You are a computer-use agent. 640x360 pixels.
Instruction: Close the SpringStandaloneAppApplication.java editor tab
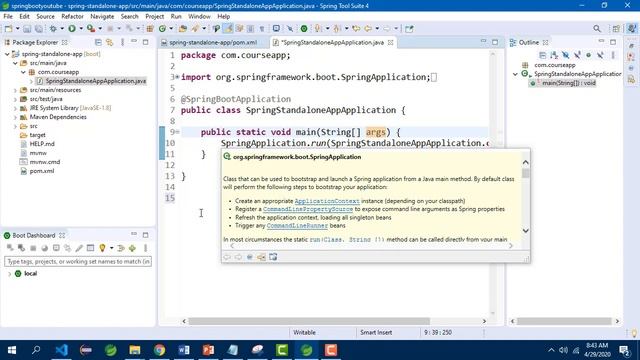[x=391, y=42]
